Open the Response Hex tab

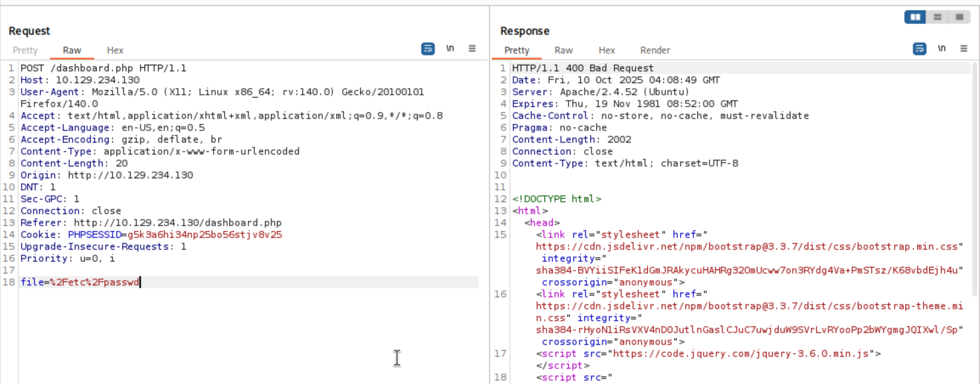(606, 51)
